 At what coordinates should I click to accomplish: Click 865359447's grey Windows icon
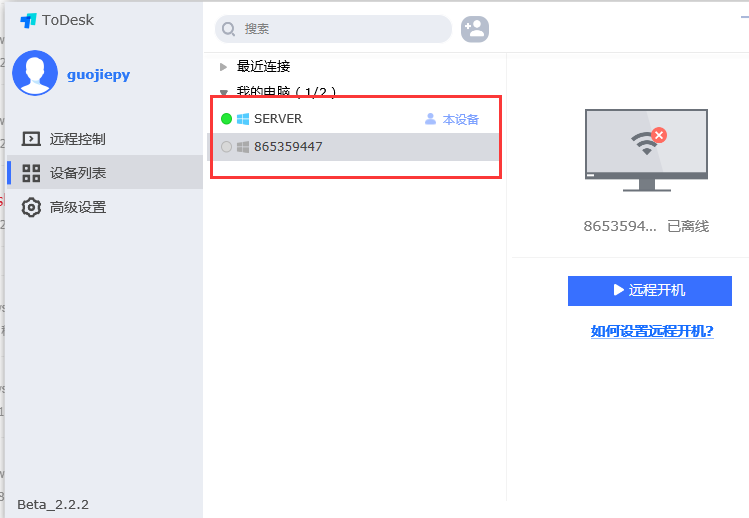point(243,147)
